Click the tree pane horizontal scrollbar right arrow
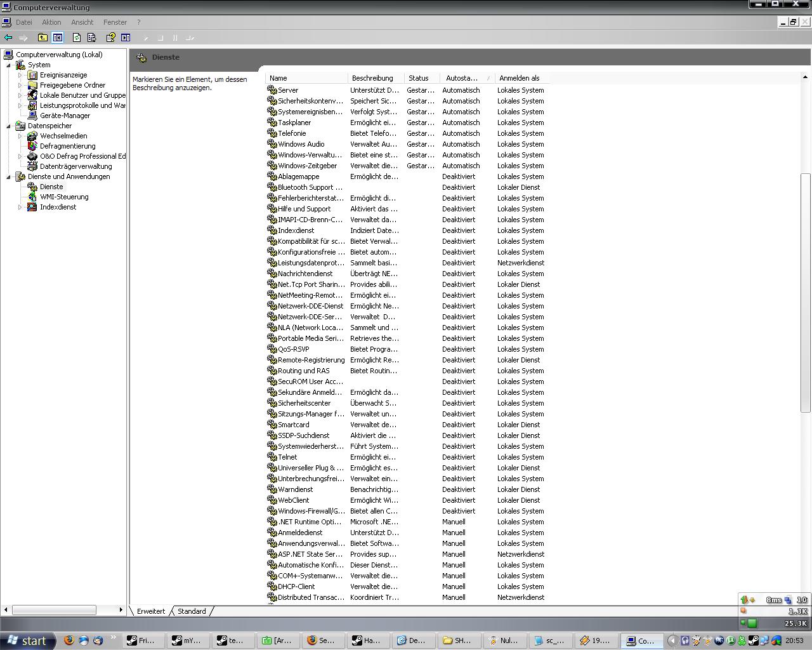Viewport: 812px width, 650px height. tap(121, 610)
